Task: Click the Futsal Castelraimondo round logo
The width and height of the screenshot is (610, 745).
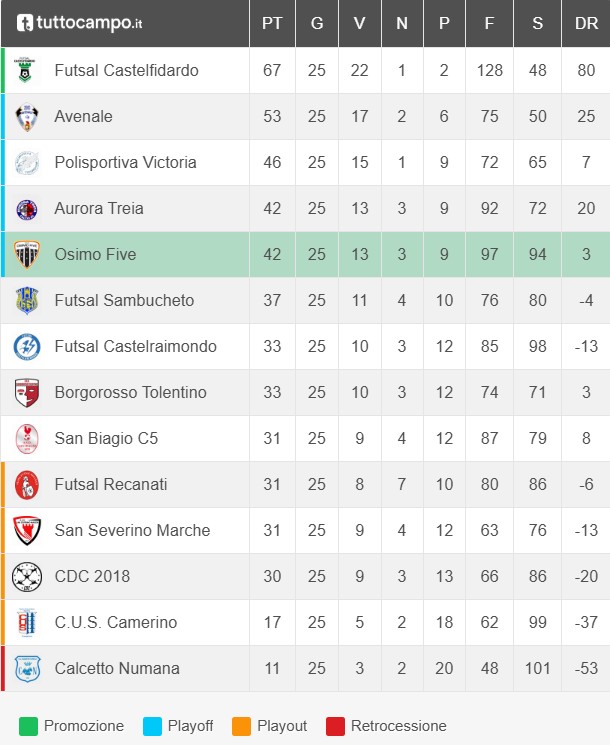Action: click(x=26, y=347)
